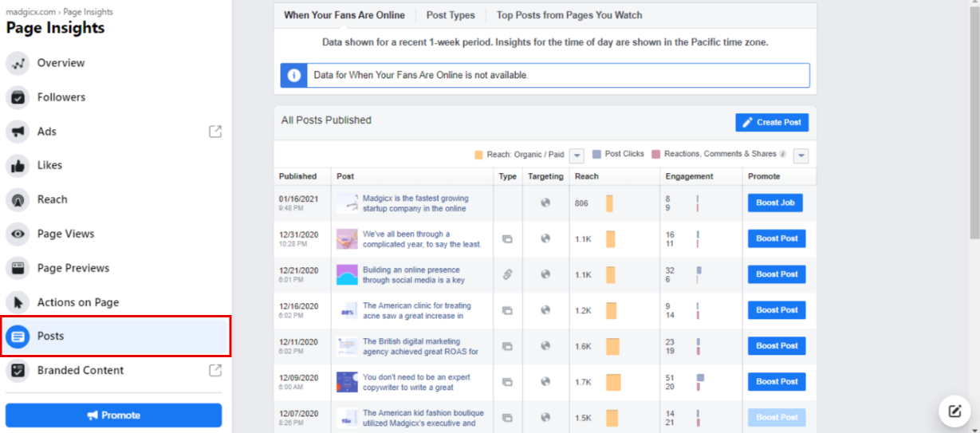Open Reach Organic/Paid dropdown arrow
980x433 pixels.
click(577, 155)
